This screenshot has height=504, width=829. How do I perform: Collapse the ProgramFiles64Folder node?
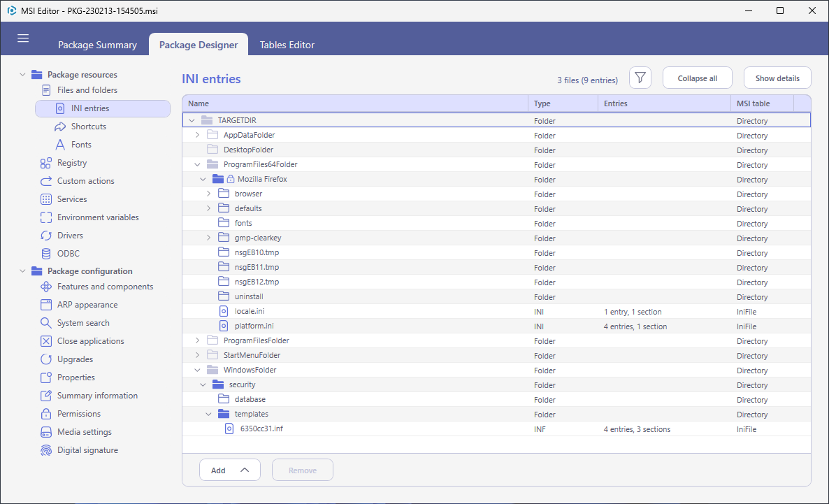click(x=197, y=164)
